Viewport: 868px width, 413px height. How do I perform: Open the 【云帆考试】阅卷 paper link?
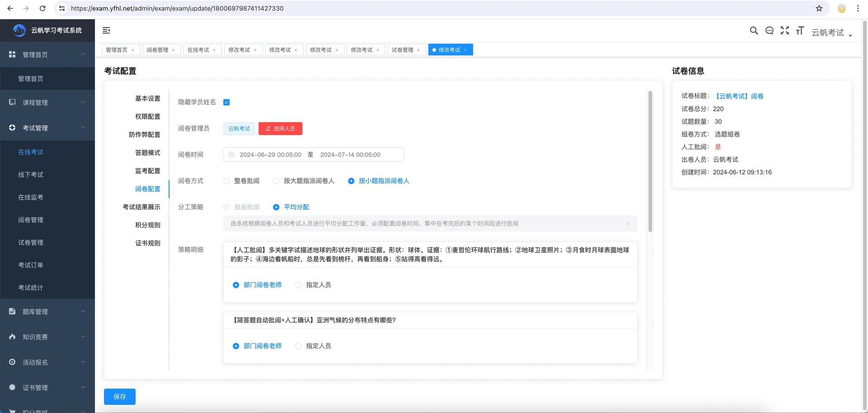739,96
